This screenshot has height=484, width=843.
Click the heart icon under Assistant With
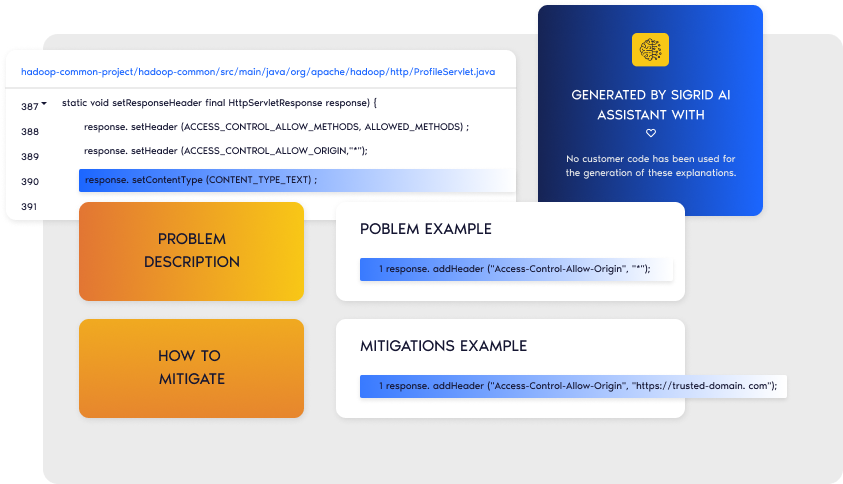pos(651,133)
